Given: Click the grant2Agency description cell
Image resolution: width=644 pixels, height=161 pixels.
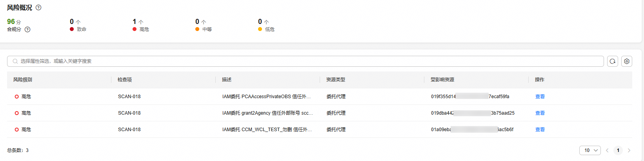Looking at the screenshot, I should [267, 113].
